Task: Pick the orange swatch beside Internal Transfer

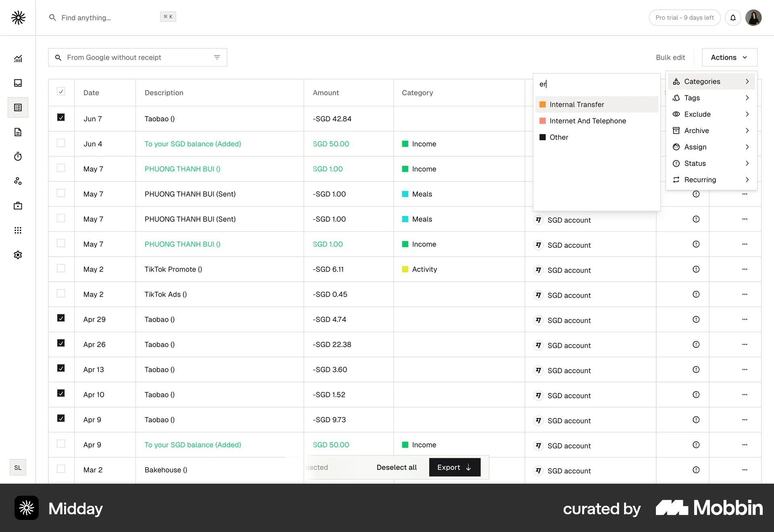Action: [x=543, y=104]
